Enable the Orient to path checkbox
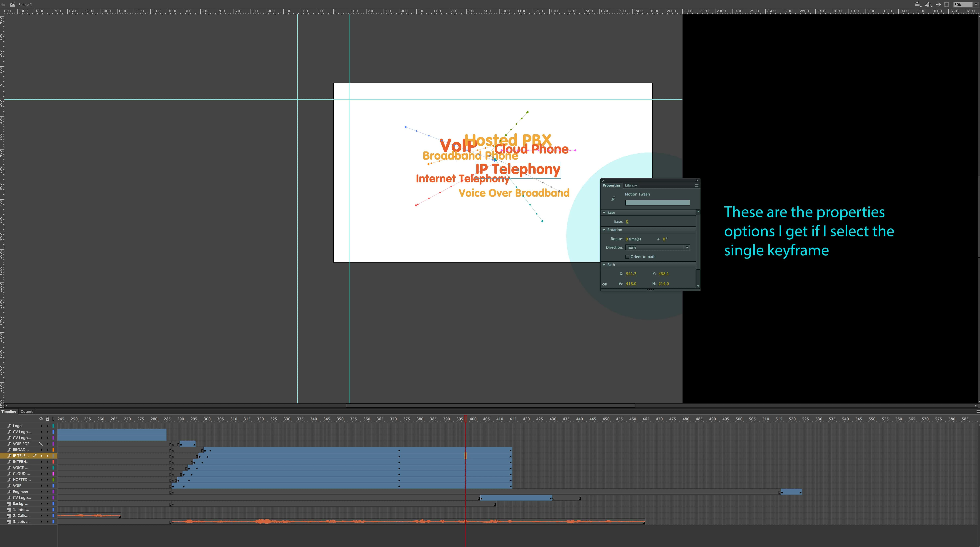 pos(627,257)
